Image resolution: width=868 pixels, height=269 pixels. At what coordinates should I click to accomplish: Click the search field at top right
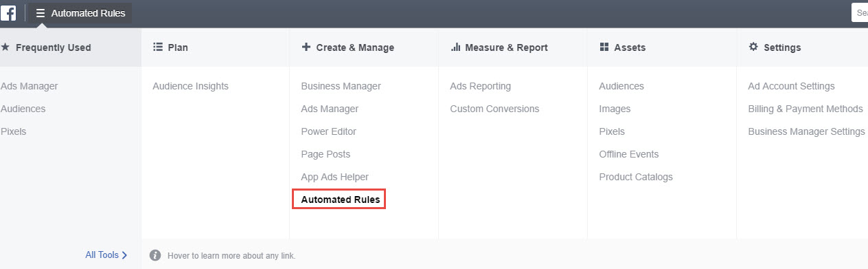[x=860, y=13]
